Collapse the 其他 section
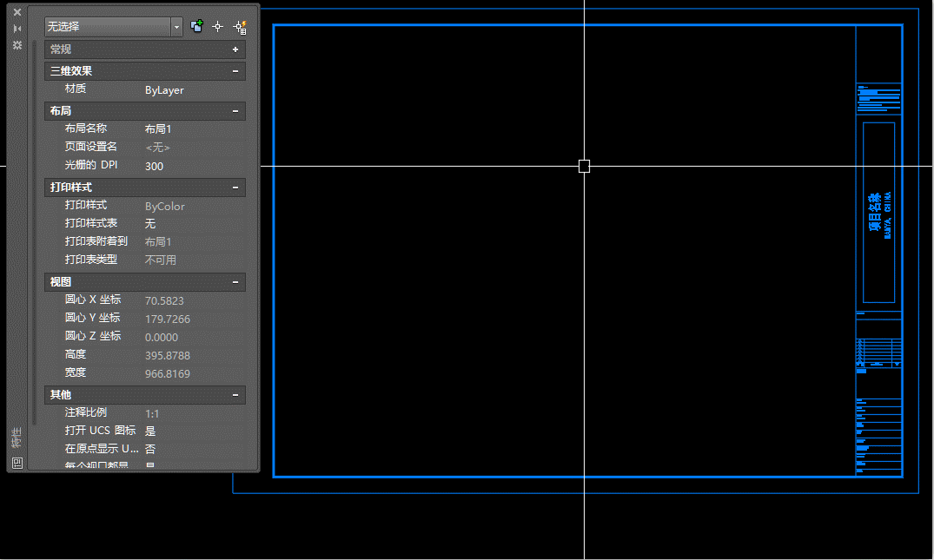Screen dimensions: 934x560 [235, 394]
